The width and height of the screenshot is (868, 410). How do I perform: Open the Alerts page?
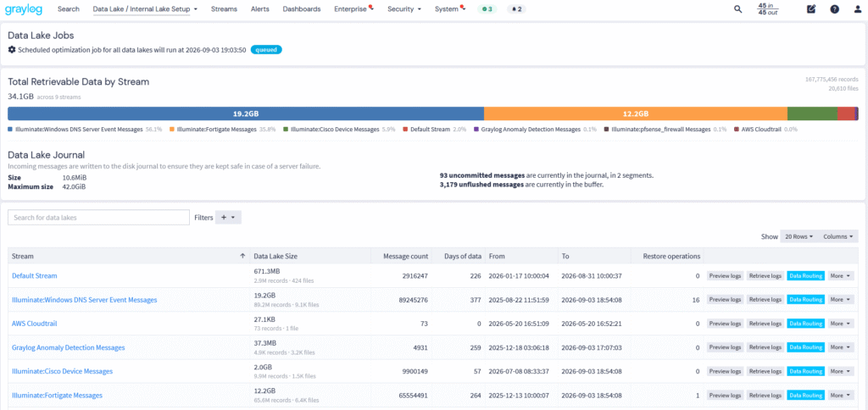[260, 8]
